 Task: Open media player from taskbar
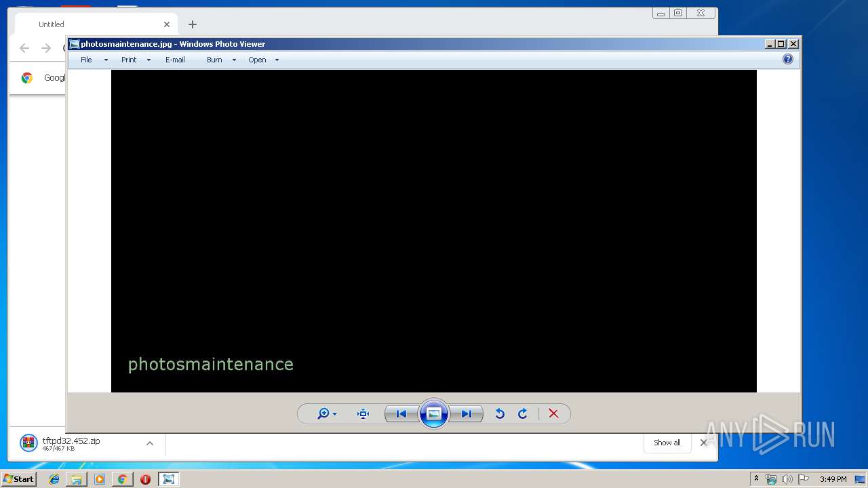coord(100,479)
